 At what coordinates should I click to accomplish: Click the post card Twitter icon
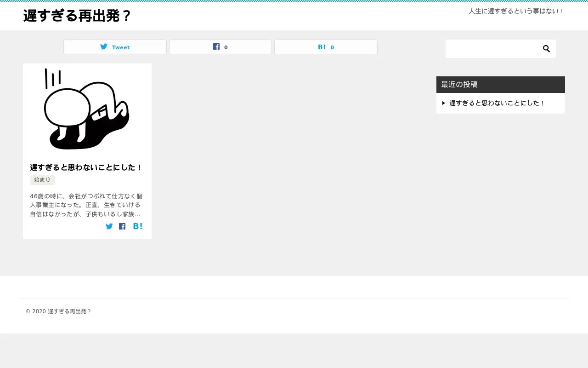109,226
